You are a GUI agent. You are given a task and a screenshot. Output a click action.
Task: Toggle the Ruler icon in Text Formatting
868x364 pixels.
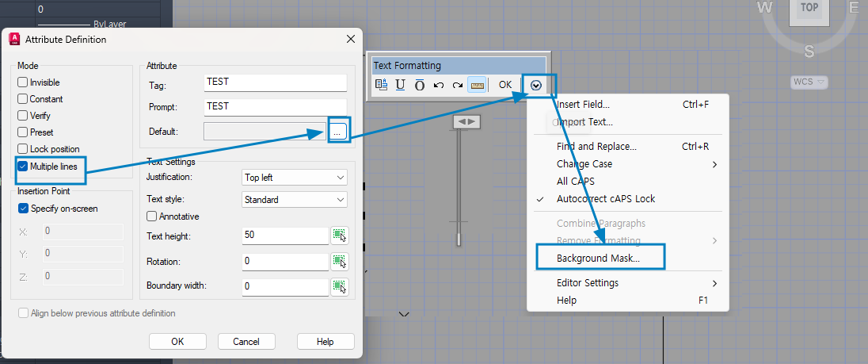tap(477, 86)
